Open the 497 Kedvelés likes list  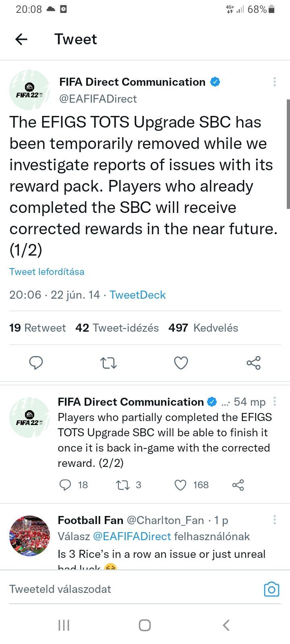pyautogui.click(x=203, y=328)
